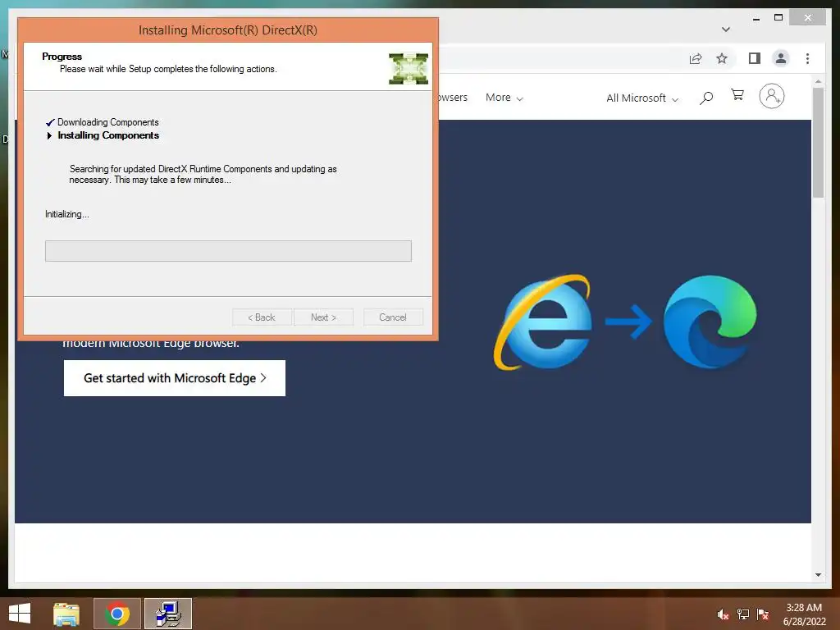Expand the Chrome tab search chevron
Screen dimensions: 840x630
coord(726,30)
